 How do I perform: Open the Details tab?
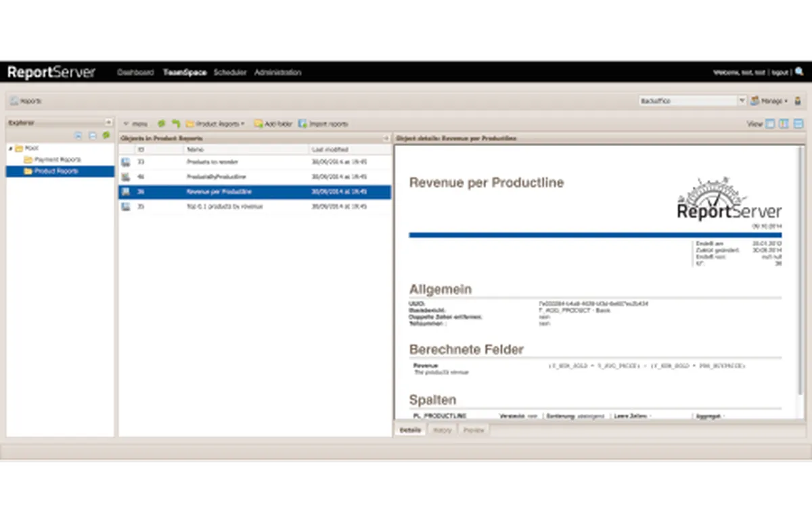click(x=410, y=430)
